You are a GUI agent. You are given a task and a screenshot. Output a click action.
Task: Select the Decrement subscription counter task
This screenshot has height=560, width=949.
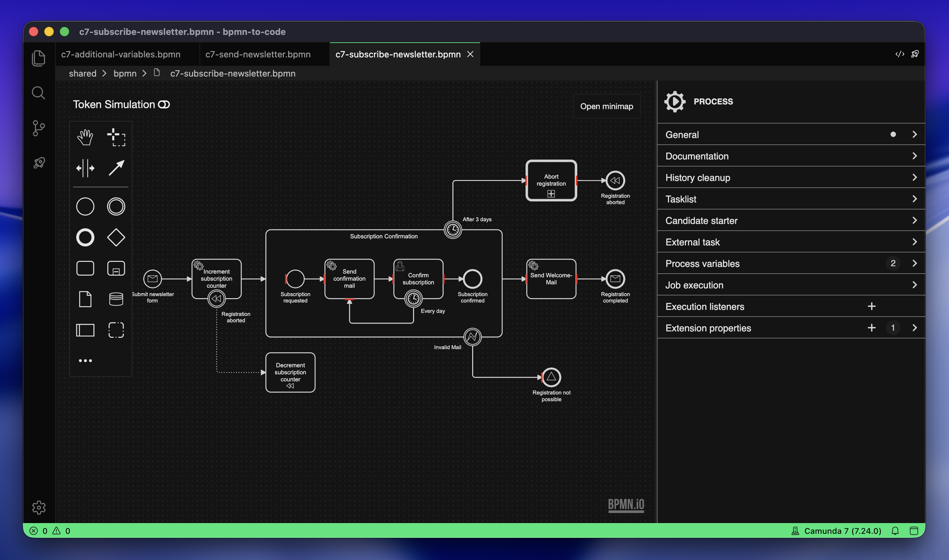click(290, 372)
